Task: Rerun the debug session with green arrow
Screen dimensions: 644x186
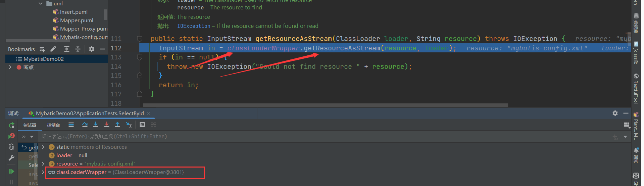Action: tap(11, 125)
